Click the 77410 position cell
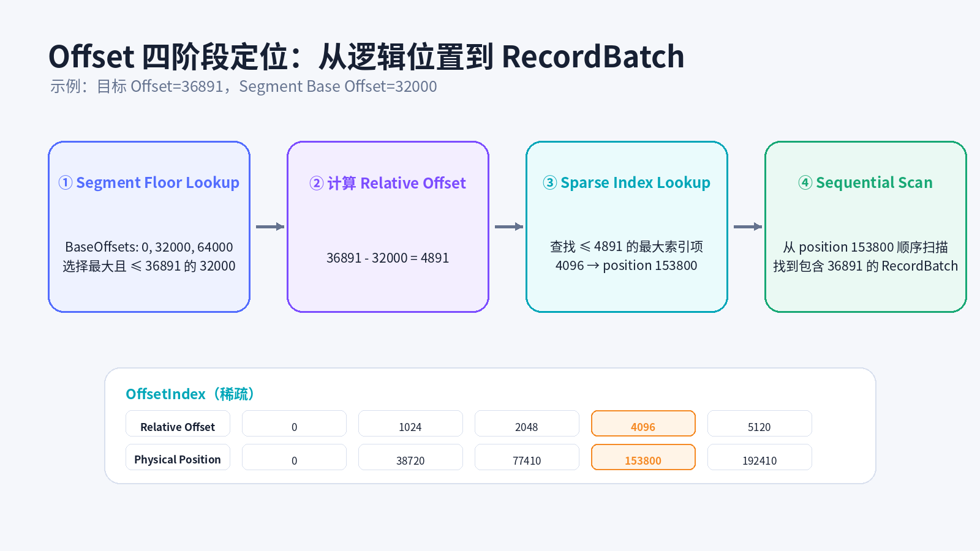This screenshot has height=551, width=980. (x=527, y=457)
